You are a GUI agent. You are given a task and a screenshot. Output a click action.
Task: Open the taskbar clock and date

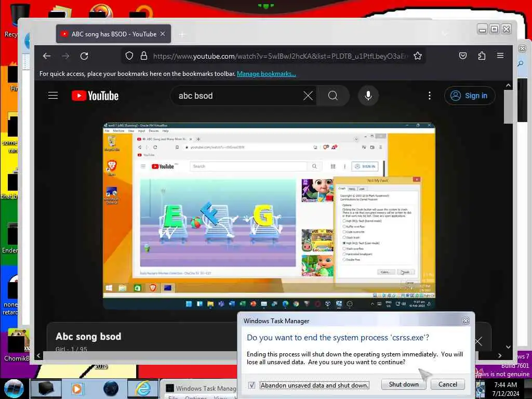pyautogui.click(x=506, y=389)
